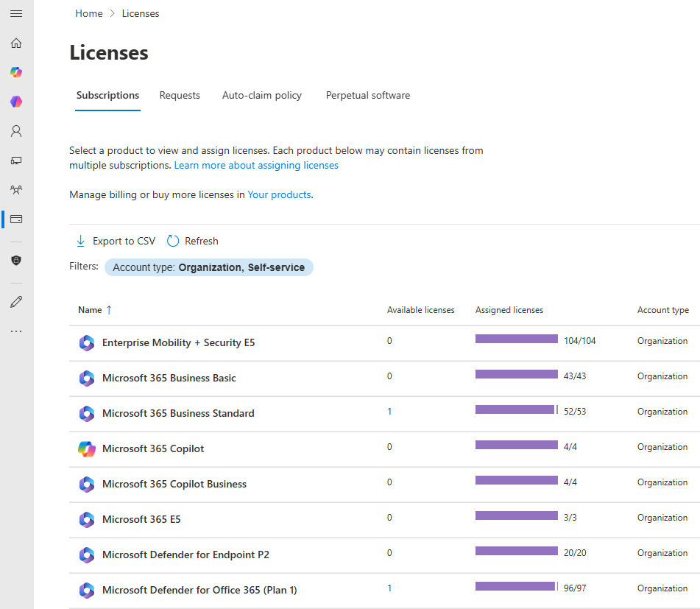Screen dimensions: 700x609
Task: Click the 96/97 assigned licenses bar
Action: click(x=517, y=586)
